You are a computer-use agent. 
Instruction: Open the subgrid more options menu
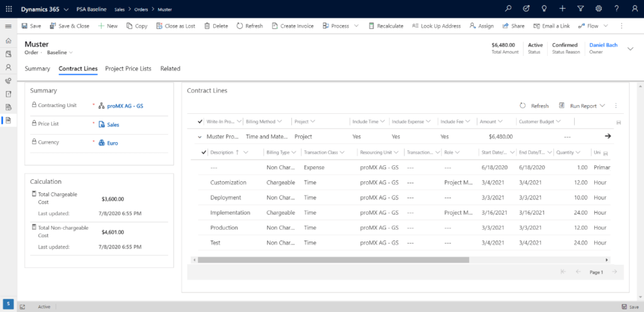point(616,106)
